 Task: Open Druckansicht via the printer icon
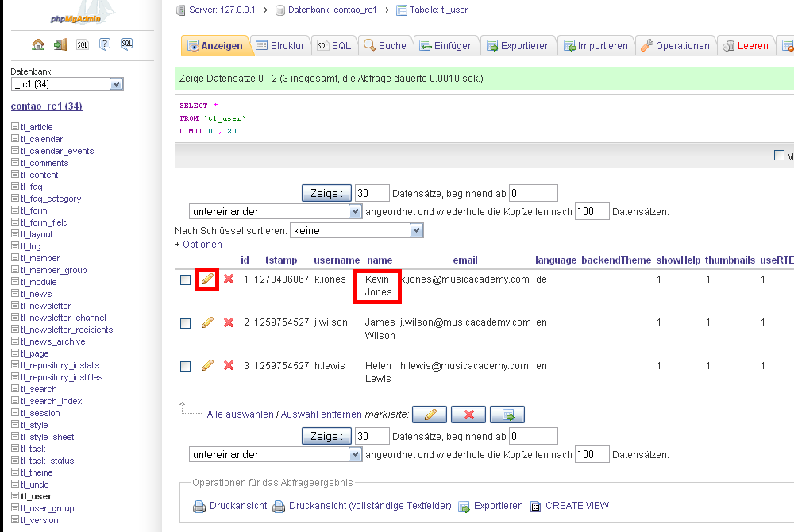(198, 506)
